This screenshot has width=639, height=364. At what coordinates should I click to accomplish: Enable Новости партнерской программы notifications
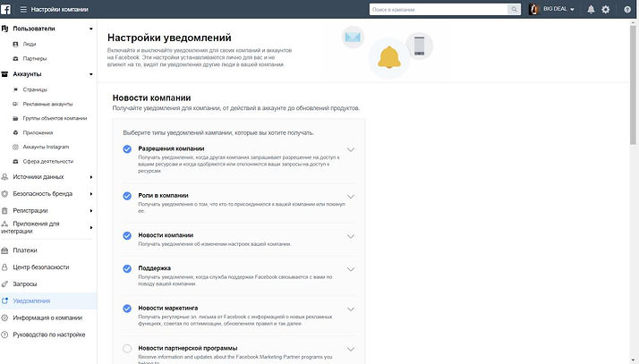(127, 349)
